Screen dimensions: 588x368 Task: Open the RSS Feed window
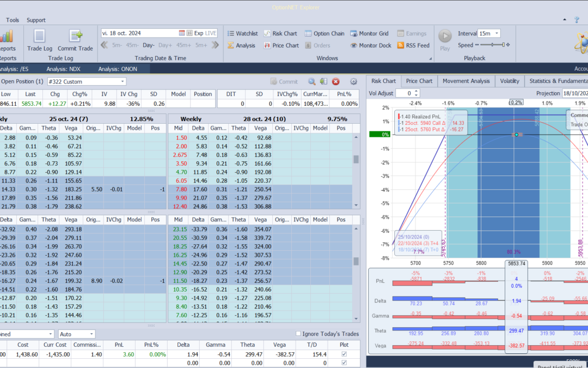[x=413, y=45]
